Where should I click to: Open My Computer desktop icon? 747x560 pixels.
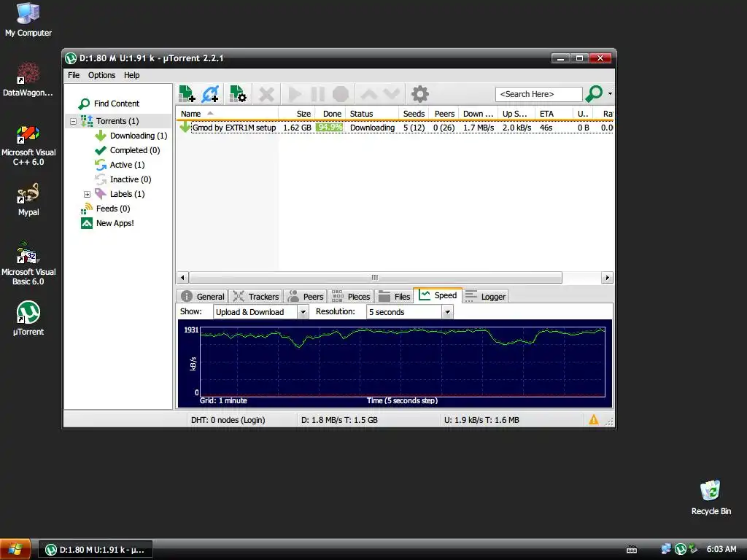(28, 20)
